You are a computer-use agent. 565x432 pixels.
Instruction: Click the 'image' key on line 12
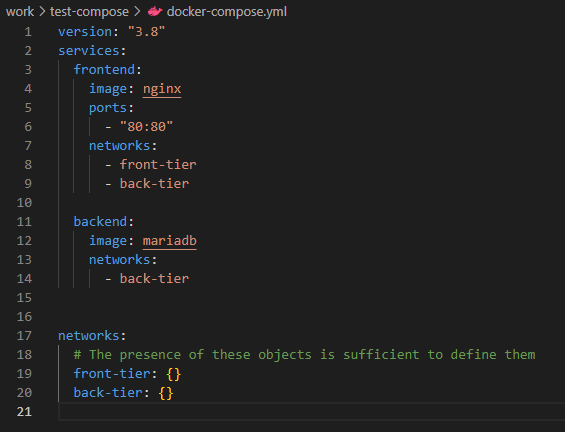pyautogui.click(x=108, y=241)
